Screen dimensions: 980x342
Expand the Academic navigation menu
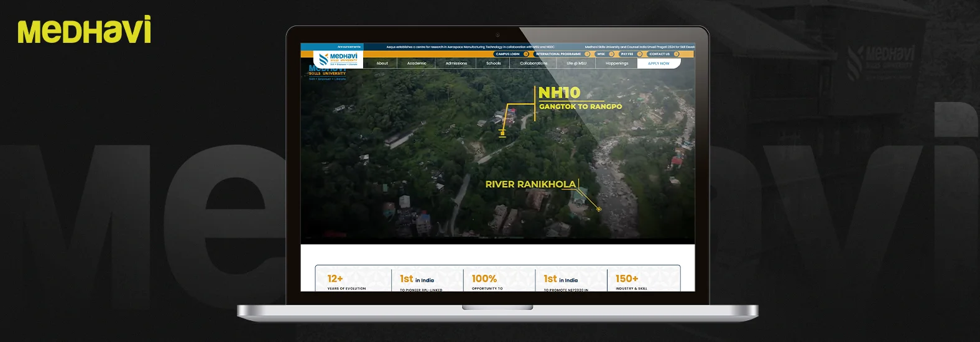(417, 63)
